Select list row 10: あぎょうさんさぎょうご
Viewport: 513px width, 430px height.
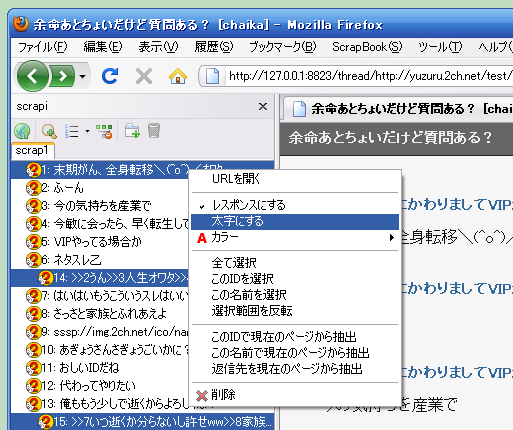click(x=100, y=350)
